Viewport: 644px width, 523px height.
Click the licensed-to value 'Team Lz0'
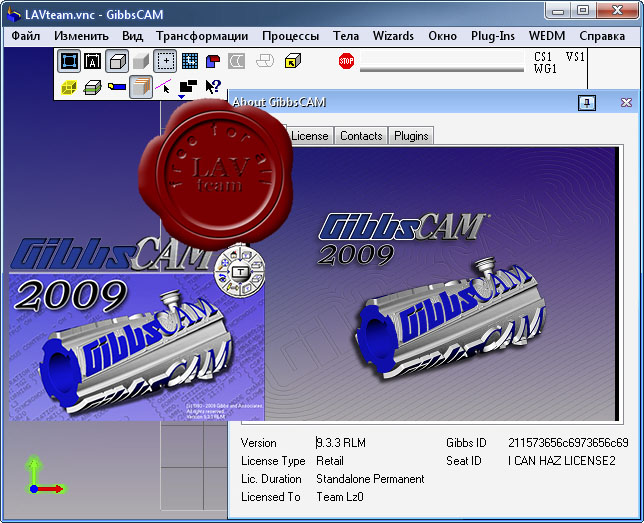[340, 497]
